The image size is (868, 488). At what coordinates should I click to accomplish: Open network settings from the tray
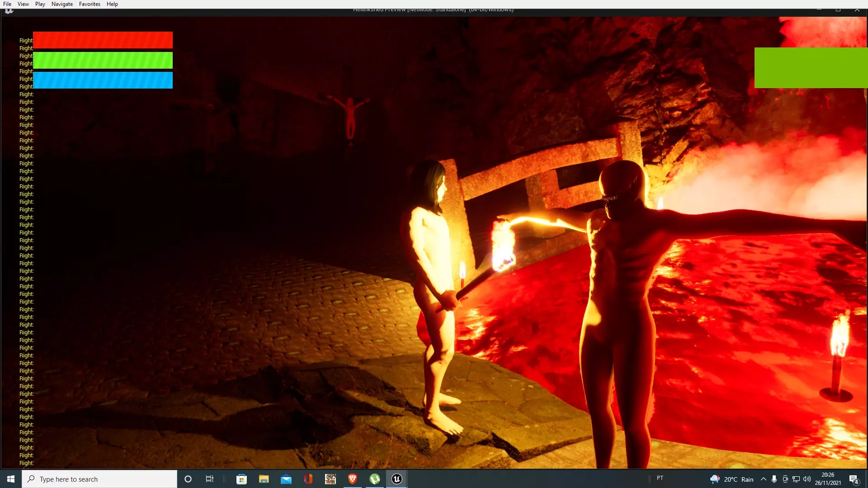click(796, 479)
